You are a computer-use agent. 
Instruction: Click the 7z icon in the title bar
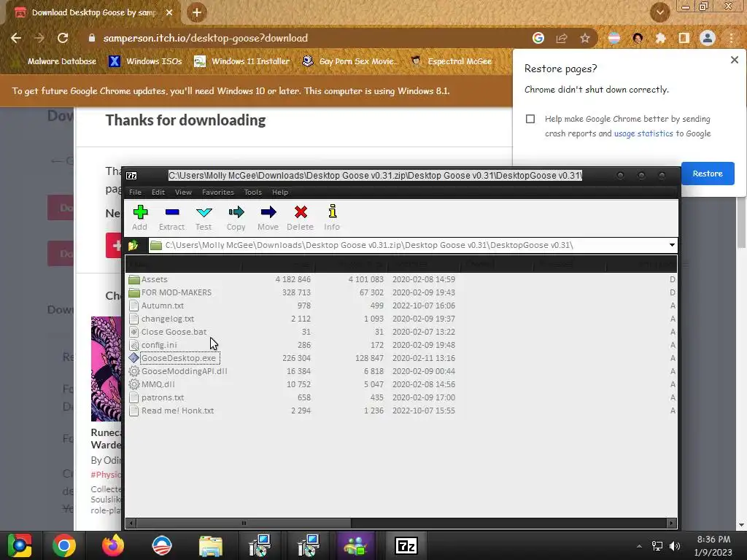tap(131, 176)
